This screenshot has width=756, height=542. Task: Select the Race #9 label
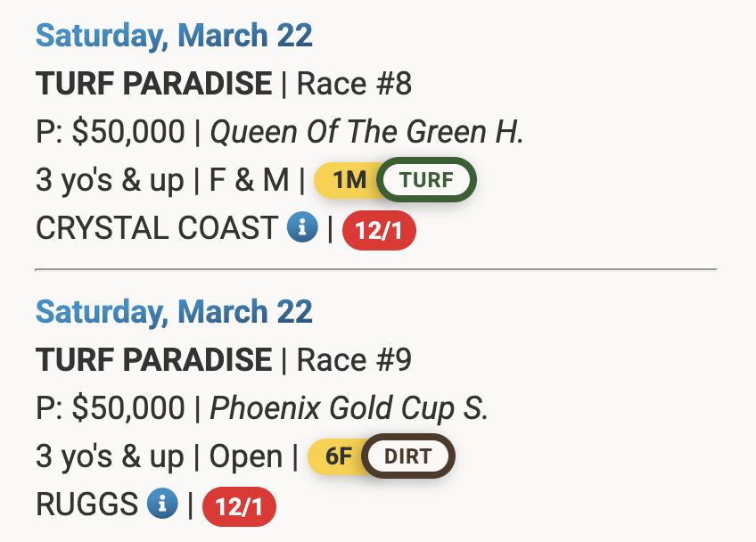tap(354, 360)
